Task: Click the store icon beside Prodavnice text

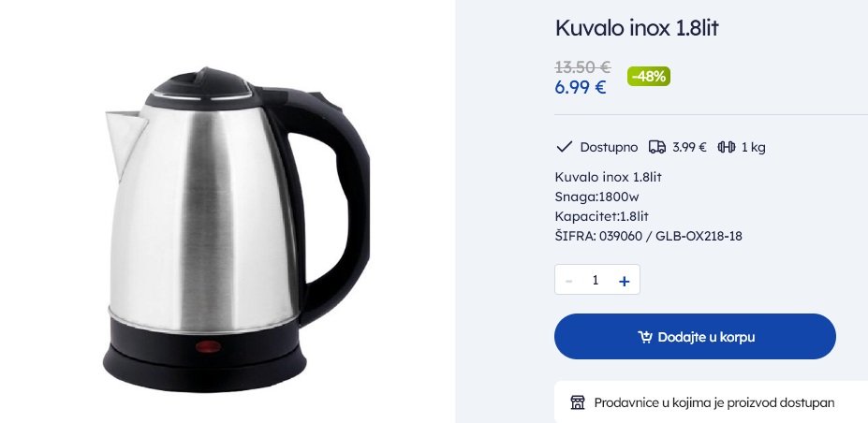Action: (x=578, y=402)
